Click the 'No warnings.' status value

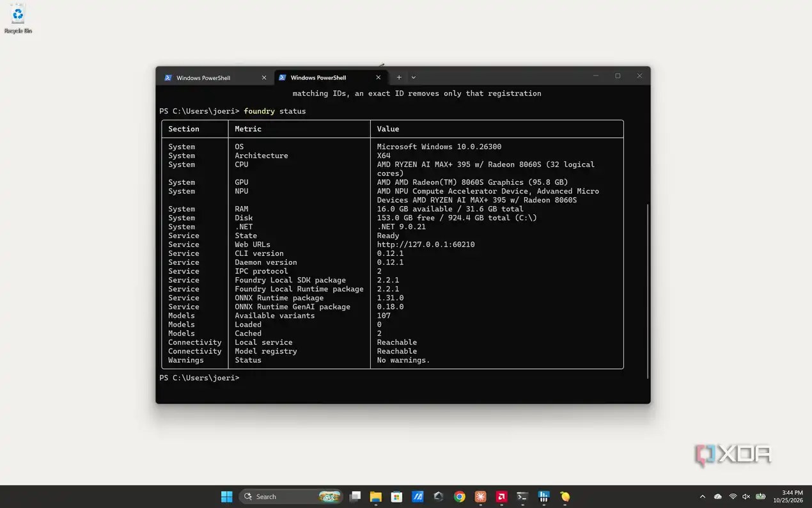tap(403, 360)
